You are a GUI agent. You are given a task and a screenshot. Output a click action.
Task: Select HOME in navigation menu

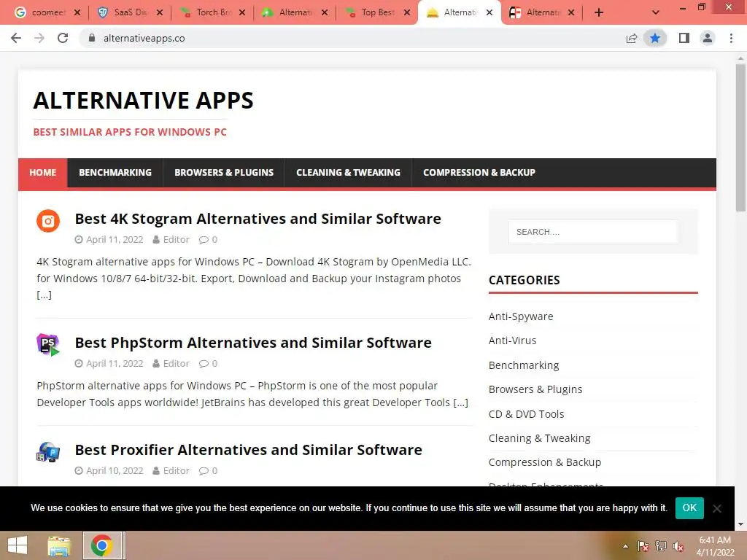point(43,172)
